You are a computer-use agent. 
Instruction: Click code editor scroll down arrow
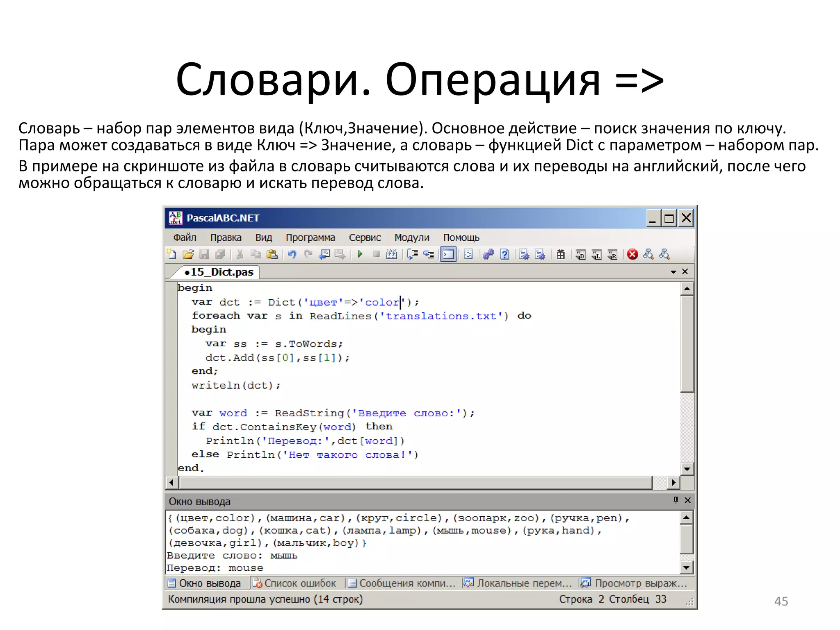coord(687,468)
